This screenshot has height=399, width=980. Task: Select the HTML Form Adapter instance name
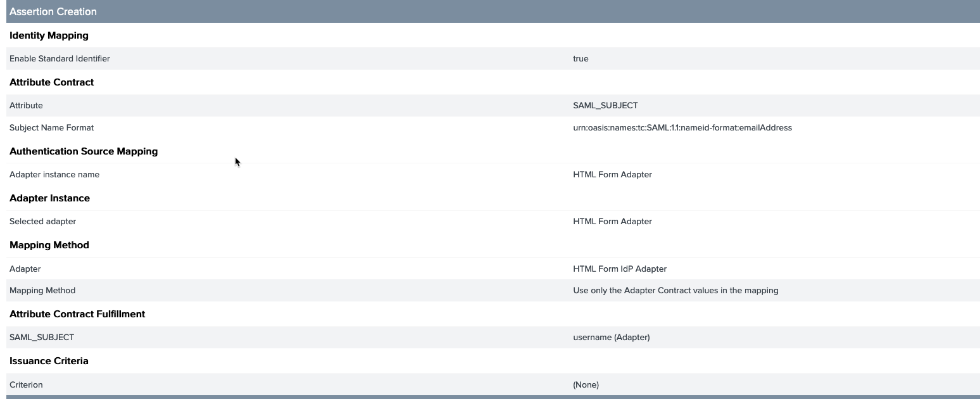click(x=612, y=174)
